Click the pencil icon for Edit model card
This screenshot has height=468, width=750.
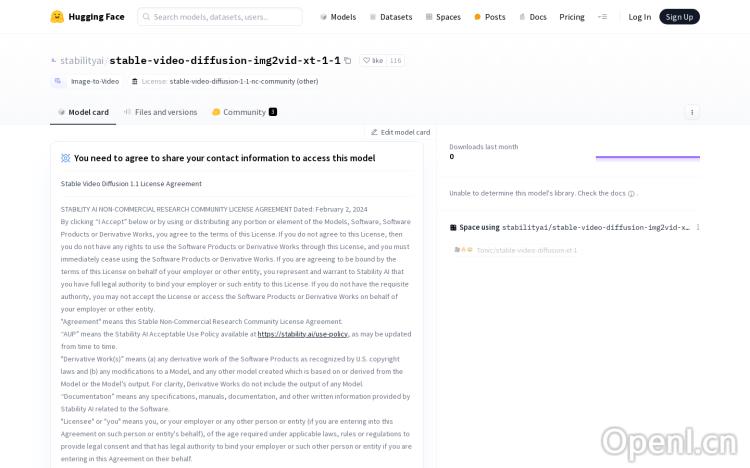(374, 132)
